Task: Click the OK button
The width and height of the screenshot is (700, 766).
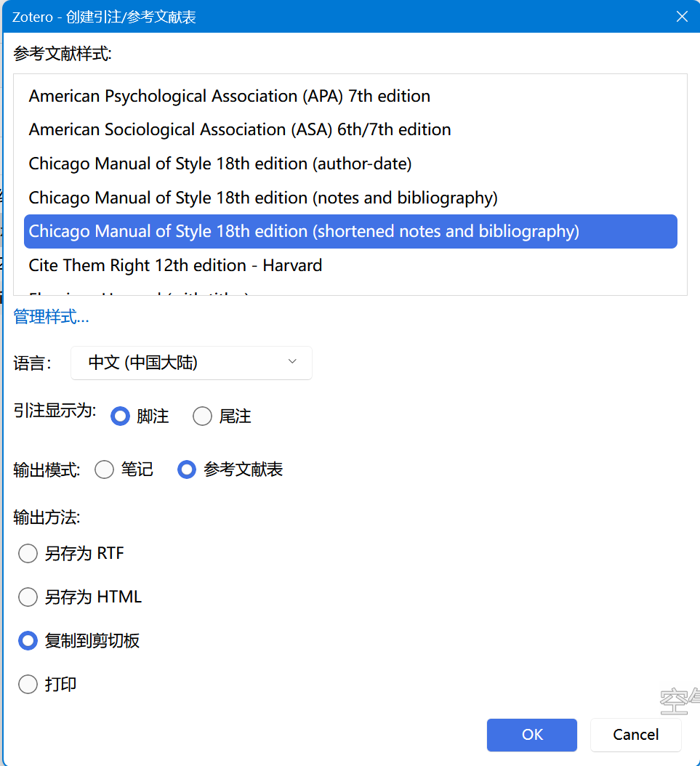Action: coord(532,735)
